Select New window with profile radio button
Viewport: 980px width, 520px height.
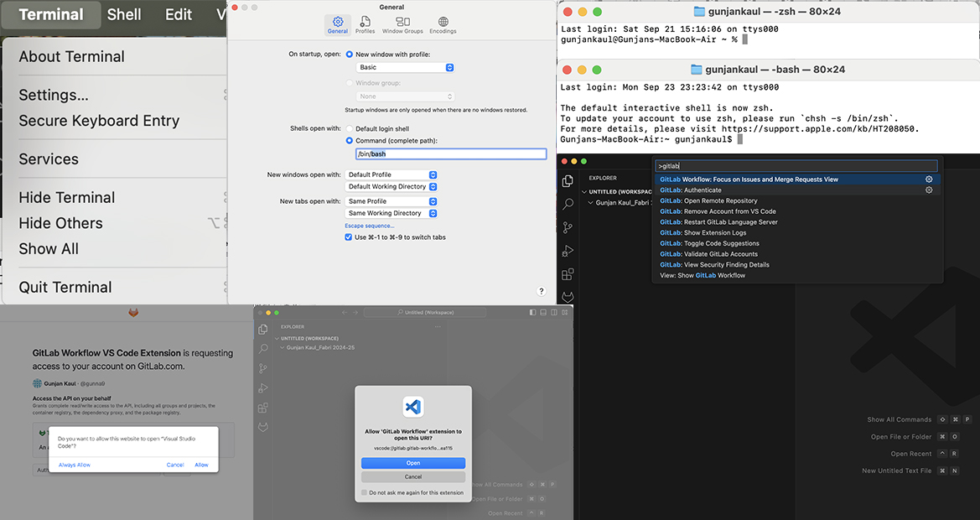coord(350,55)
